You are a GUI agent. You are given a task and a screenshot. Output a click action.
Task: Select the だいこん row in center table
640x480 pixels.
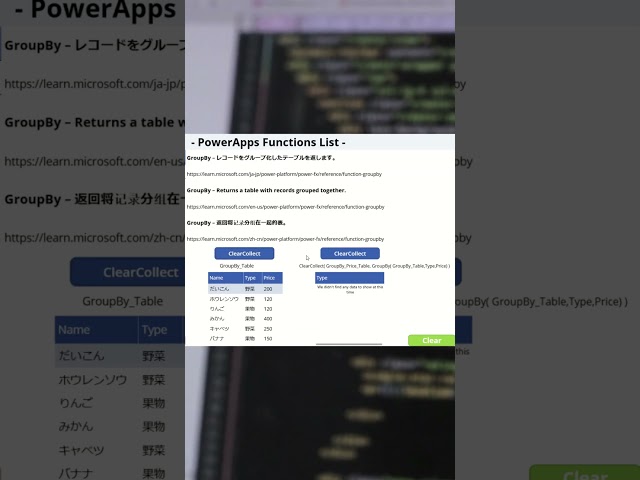pyautogui.click(x=245, y=289)
